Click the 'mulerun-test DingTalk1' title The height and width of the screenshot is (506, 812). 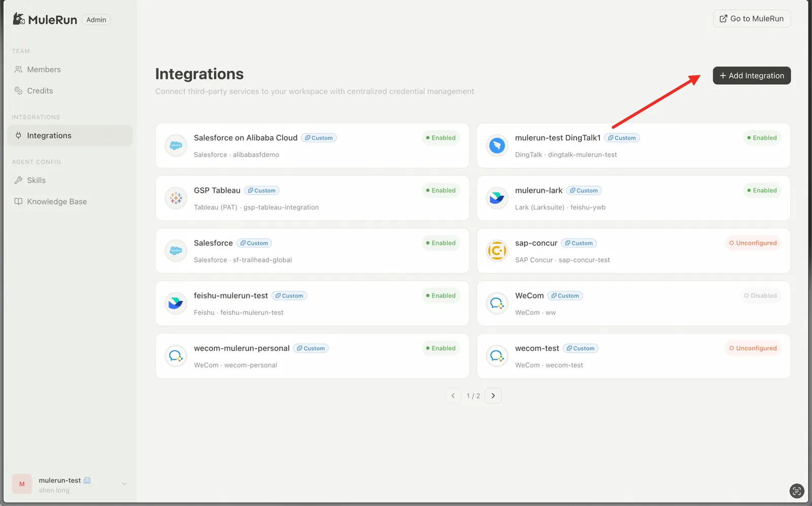(x=558, y=138)
